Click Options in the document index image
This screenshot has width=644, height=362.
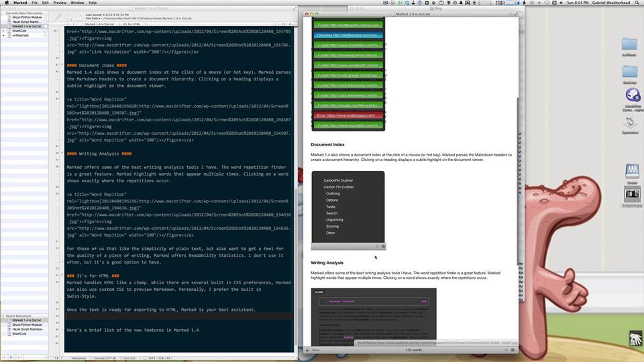[x=332, y=200]
